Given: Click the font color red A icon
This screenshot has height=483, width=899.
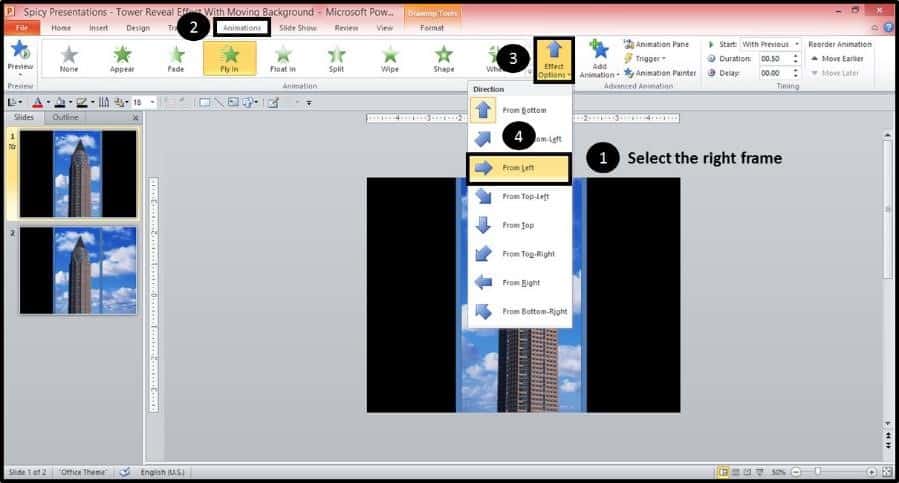Looking at the screenshot, I should point(38,103).
